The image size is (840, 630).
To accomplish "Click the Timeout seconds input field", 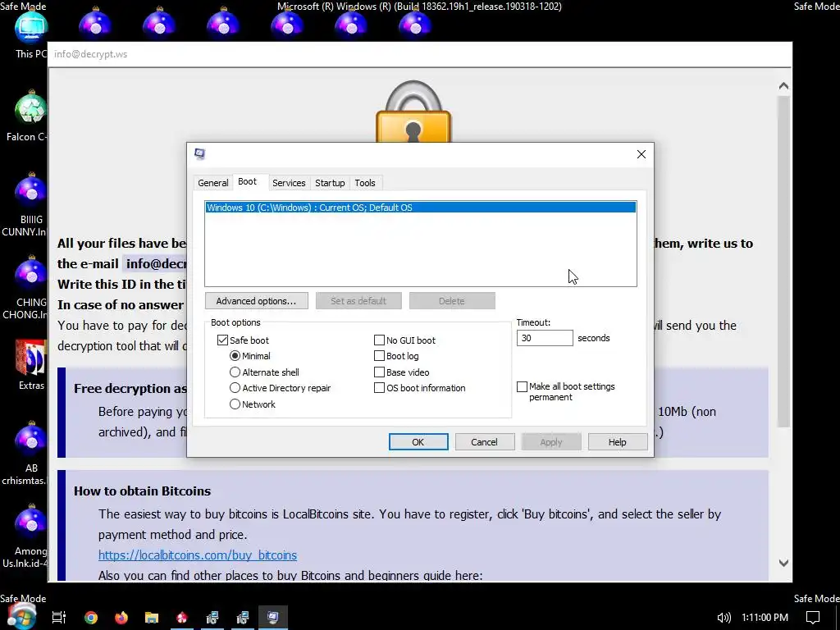I will click(x=545, y=338).
